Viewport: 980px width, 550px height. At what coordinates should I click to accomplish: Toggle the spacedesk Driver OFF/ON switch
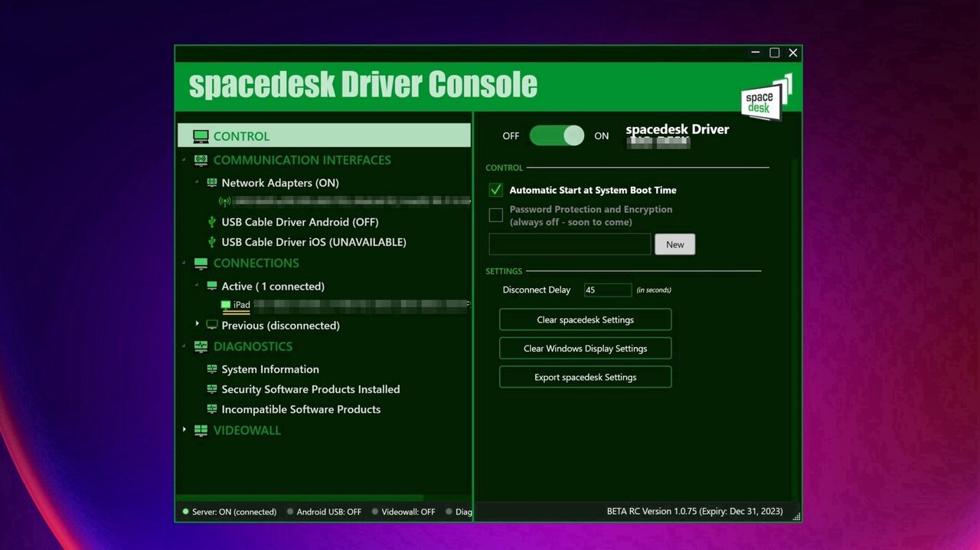click(557, 136)
